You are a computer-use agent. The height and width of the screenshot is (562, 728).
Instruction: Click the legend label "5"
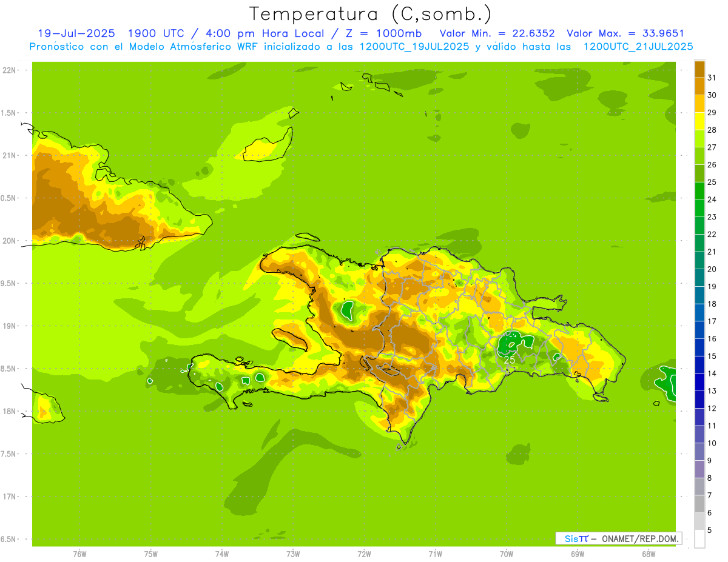[710, 530]
